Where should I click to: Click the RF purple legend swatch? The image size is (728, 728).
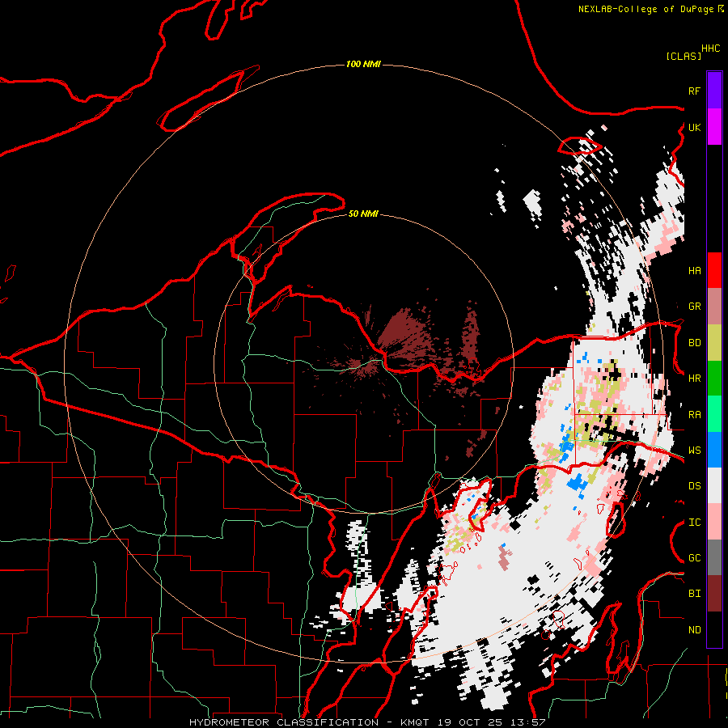coord(714,91)
